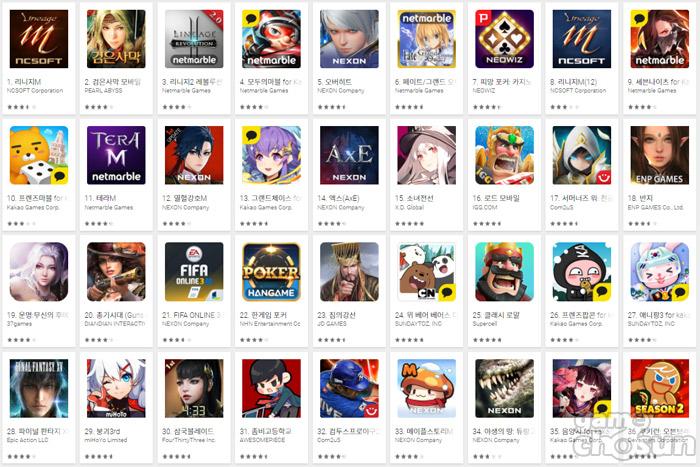700x467 pixels.
Task: Click the Lords Mobile IGG icon
Action: tap(504, 155)
